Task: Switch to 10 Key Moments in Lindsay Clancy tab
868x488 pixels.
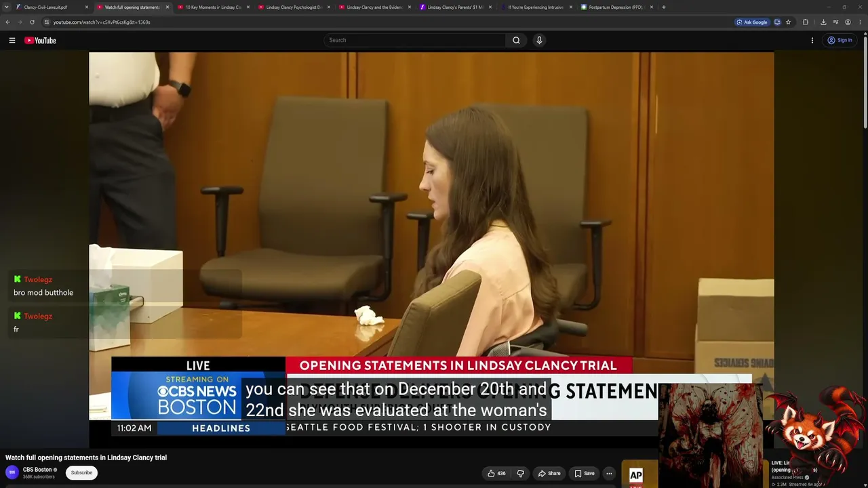Action: point(213,7)
